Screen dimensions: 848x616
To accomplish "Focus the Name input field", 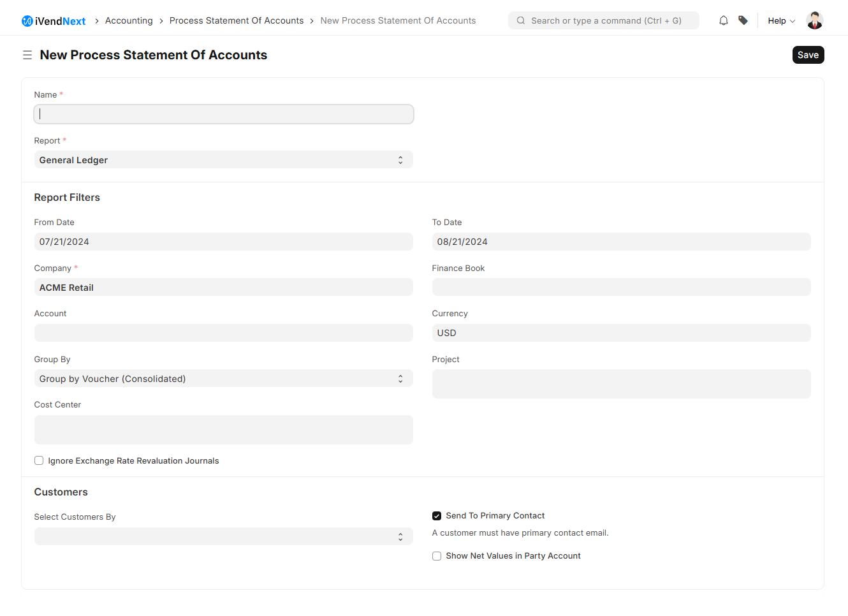I will pyautogui.click(x=223, y=114).
